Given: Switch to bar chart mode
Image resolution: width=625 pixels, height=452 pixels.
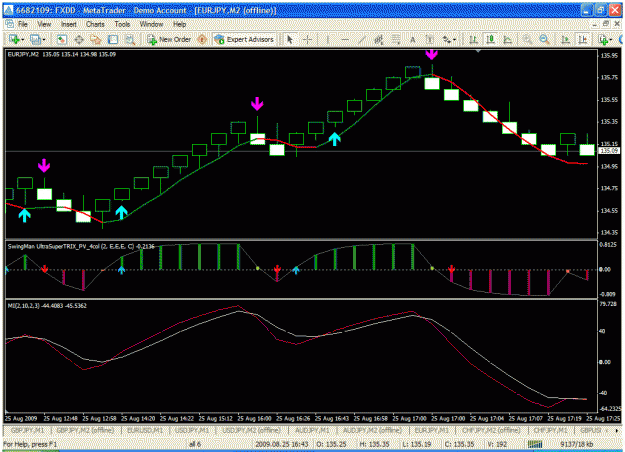Looking at the screenshot, I should coord(473,39).
